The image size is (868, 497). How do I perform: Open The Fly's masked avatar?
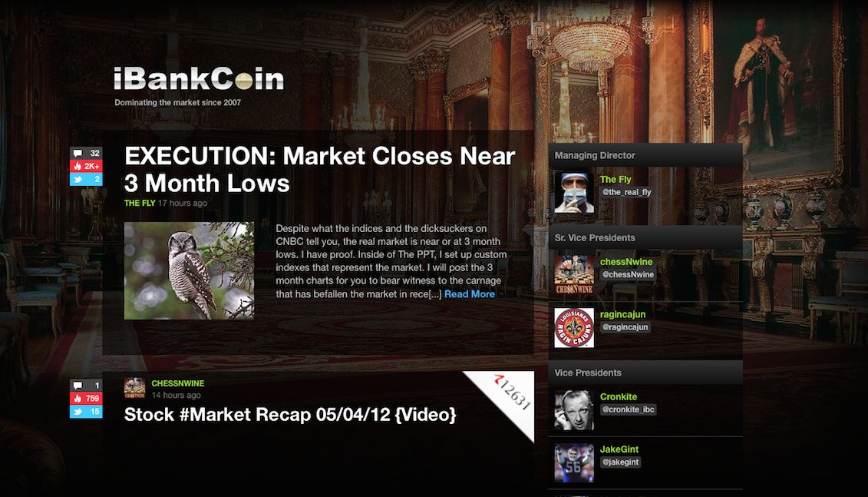pos(574,193)
